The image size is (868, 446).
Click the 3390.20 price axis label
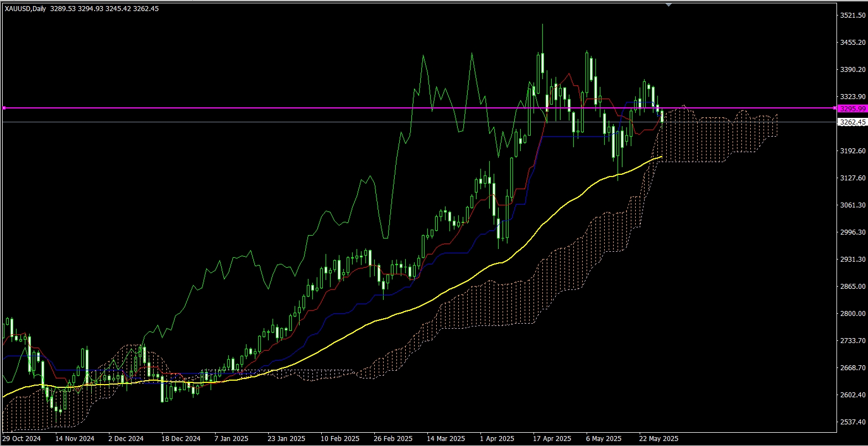pos(853,70)
